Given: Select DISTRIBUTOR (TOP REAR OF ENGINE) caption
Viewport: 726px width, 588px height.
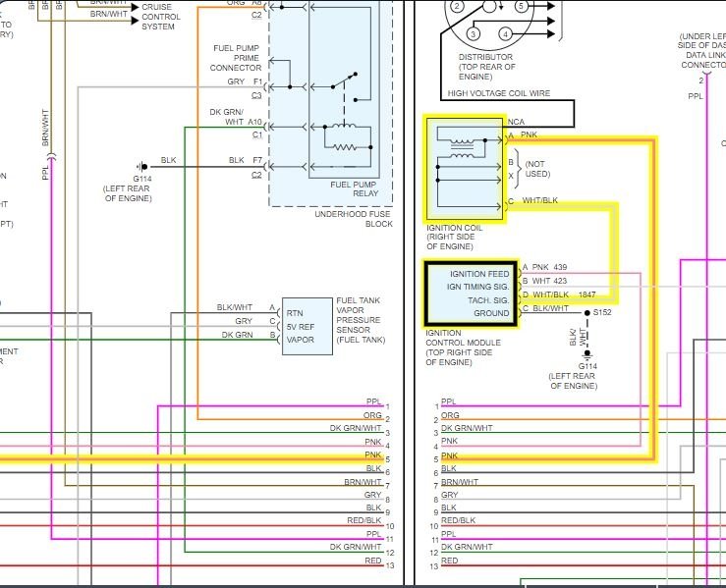Looking at the screenshot, I should coord(485,67).
